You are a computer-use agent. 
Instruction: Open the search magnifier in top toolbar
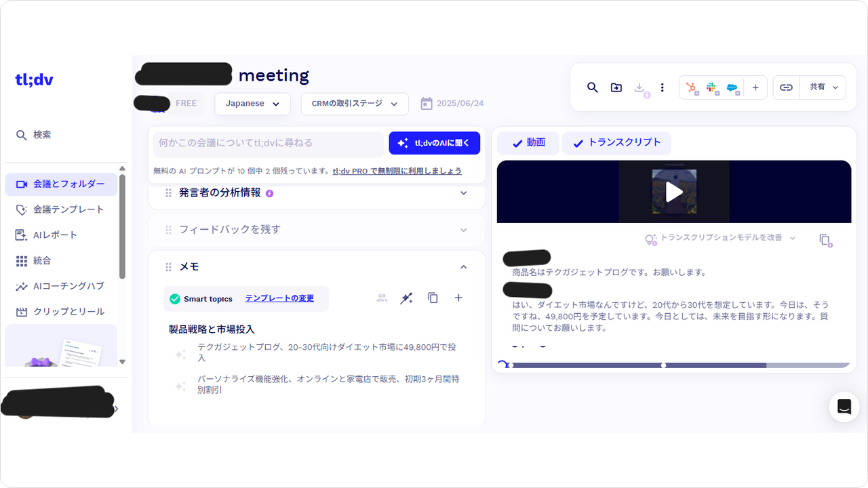[592, 87]
